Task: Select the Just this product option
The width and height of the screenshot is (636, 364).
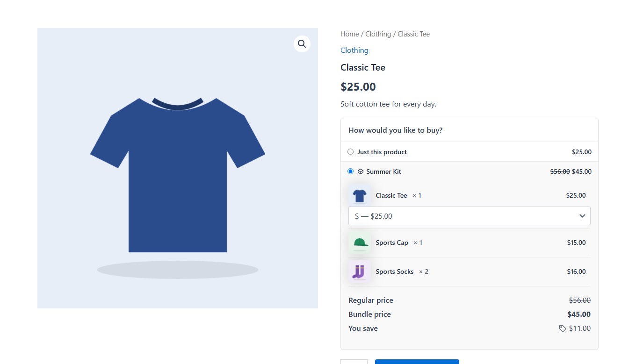Action: click(x=351, y=152)
